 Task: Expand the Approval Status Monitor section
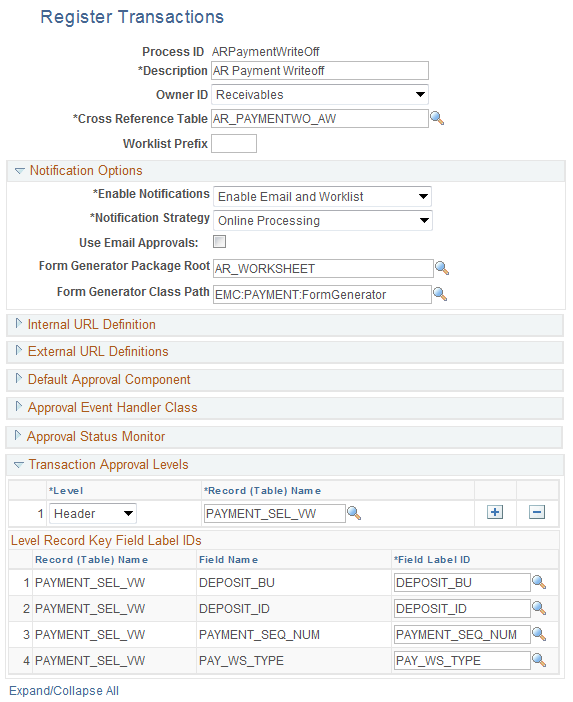coord(17,435)
